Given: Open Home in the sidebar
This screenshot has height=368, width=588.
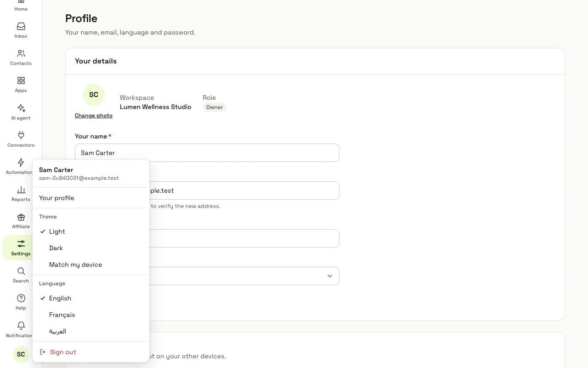Looking at the screenshot, I should click(21, 6).
